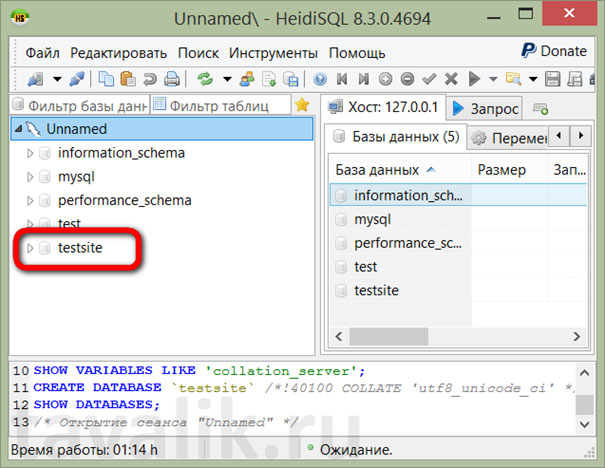Viewport: 605px width, 468px height.
Task: Select test database in the tree
Action: click(x=69, y=224)
